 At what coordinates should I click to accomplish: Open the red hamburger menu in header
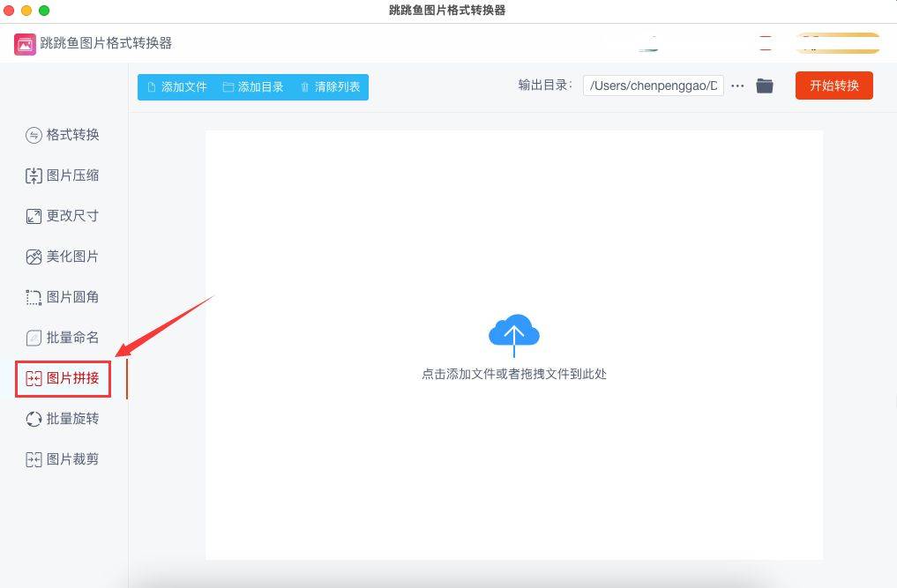766,43
